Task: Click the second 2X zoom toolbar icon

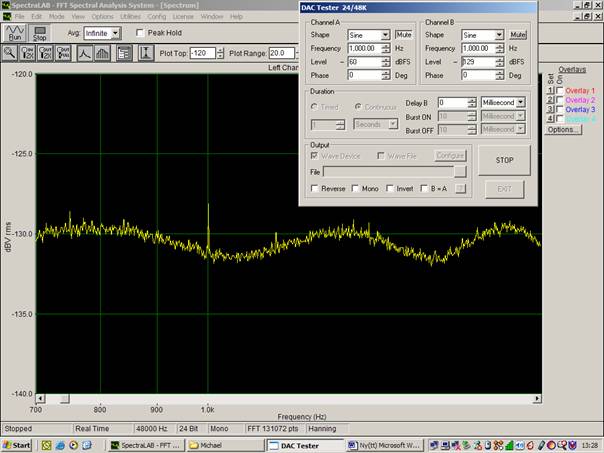Action: point(45,53)
